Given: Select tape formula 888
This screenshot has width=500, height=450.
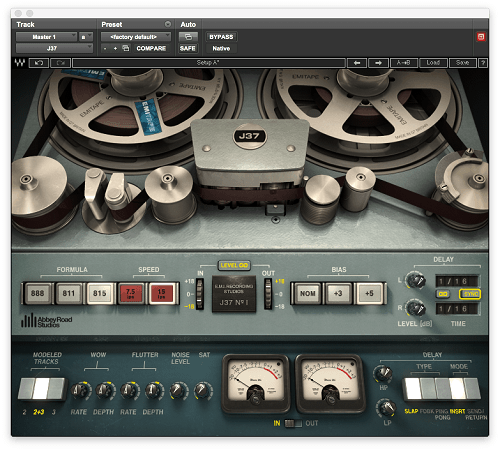Looking at the screenshot, I should (x=38, y=293).
